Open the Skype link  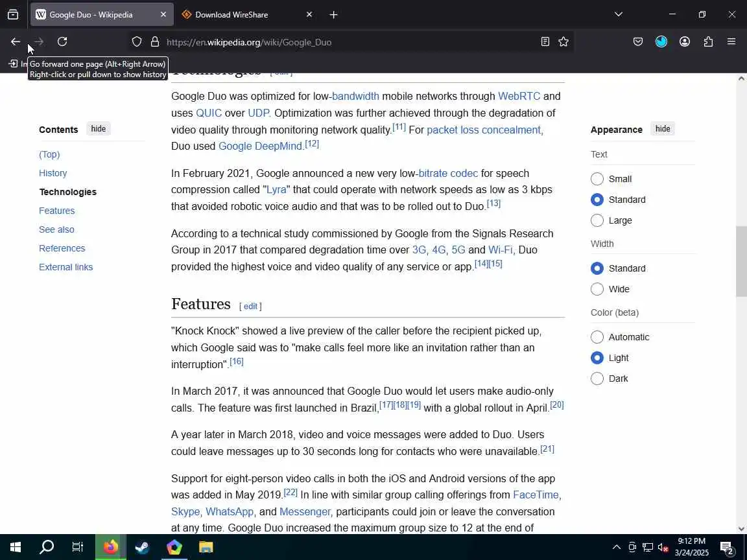(x=185, y=511)
